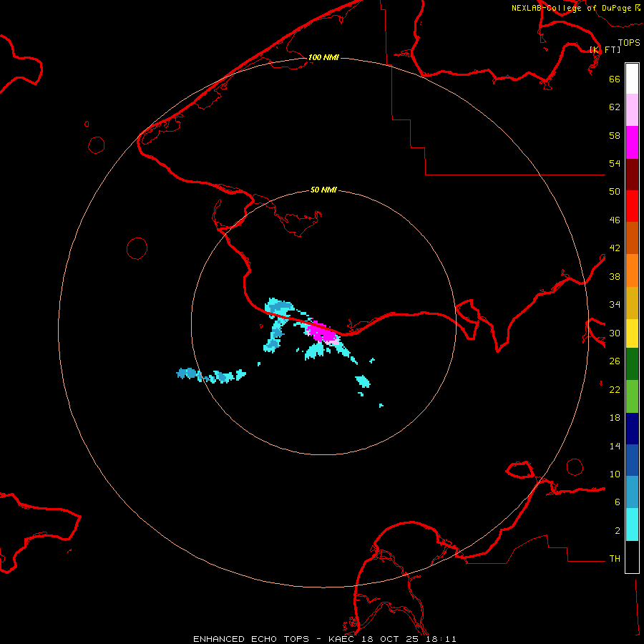Screen dimensions: 644x644
Task: Click the legend value "42"
Action: pos(615,248)
